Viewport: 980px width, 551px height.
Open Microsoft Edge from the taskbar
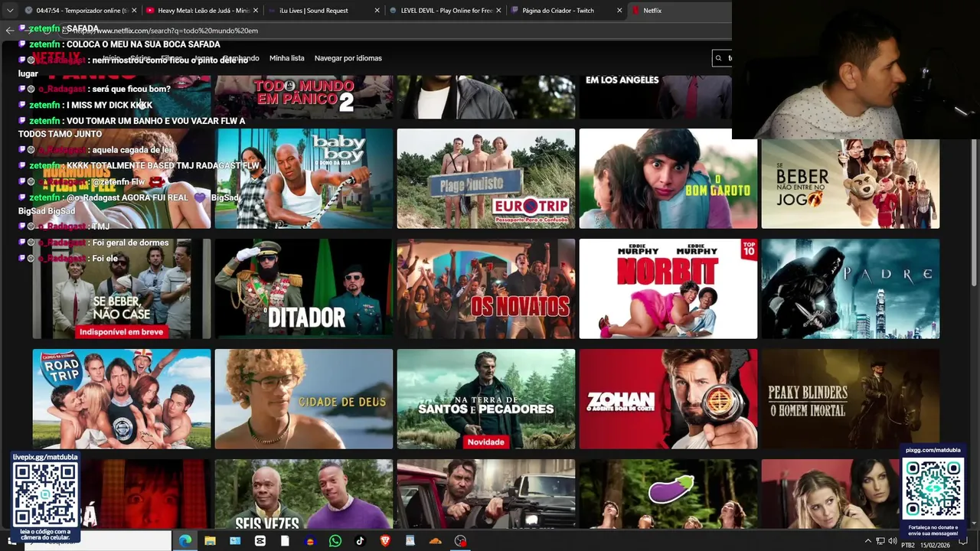tap(185, 541)
